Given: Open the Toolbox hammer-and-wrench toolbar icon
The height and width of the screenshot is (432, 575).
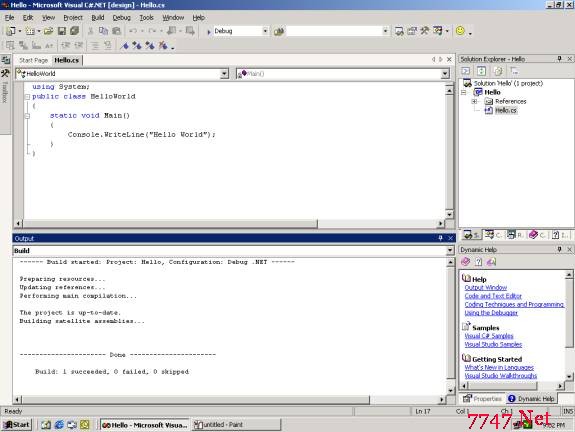Looking at the screenshot, I should 425,31.
